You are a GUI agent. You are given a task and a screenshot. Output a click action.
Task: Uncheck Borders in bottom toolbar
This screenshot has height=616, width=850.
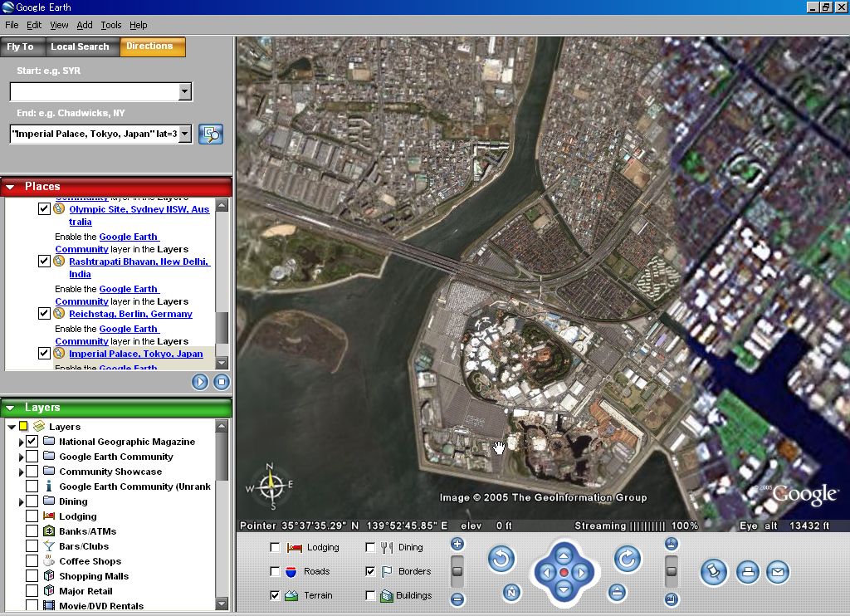click(x=370, y=571)
